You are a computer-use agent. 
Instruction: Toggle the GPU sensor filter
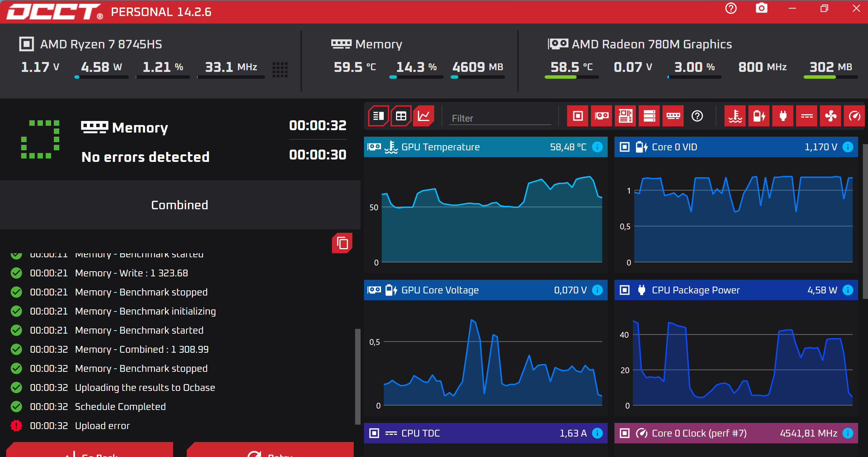click(601, 116)
